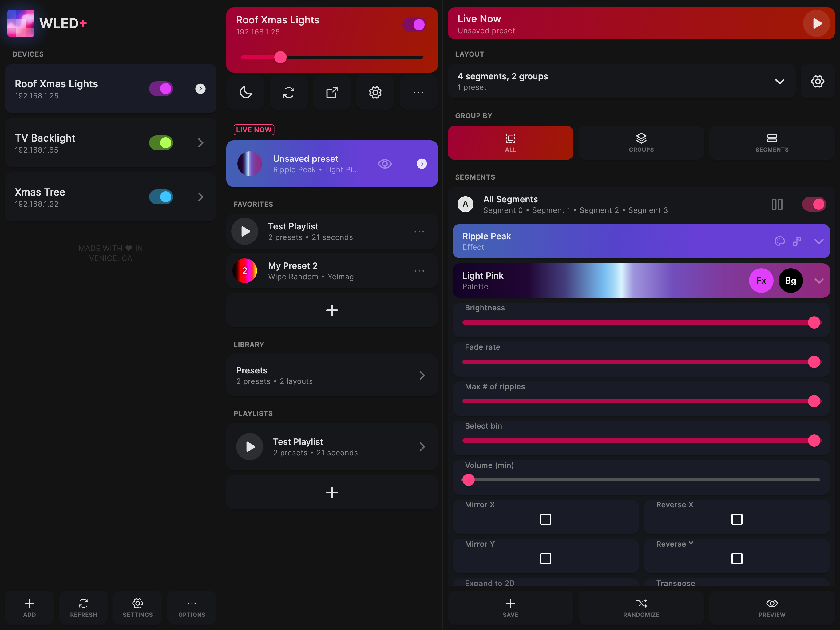Select the Groups group-by tab

click(641, 143)
